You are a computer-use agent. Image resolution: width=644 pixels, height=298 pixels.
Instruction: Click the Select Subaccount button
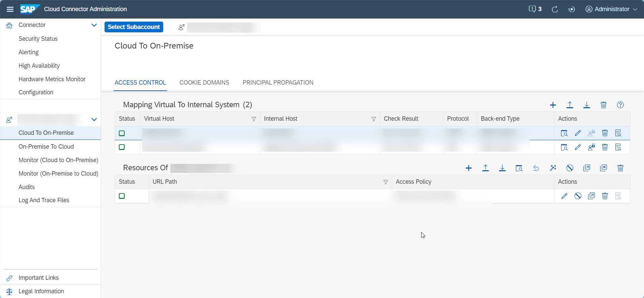(x=134, y=27)
